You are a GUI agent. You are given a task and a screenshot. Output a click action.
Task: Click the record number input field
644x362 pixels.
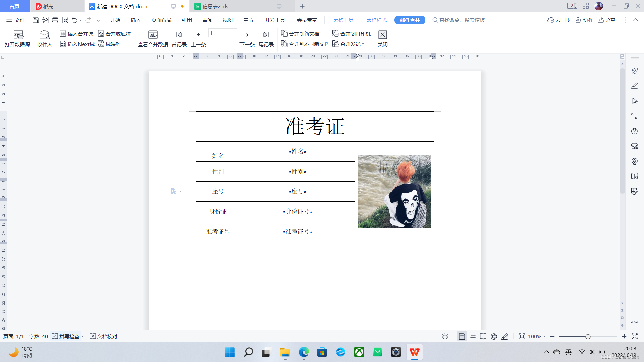(223, 33)
